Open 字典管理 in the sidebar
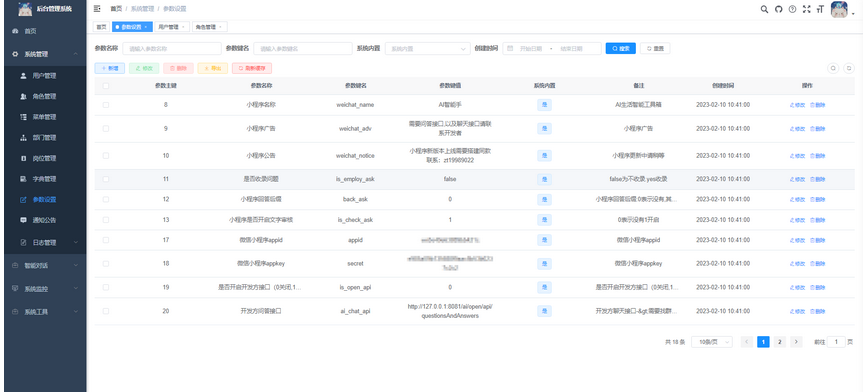Screen dimensions: 864x392 click(45, 179)
